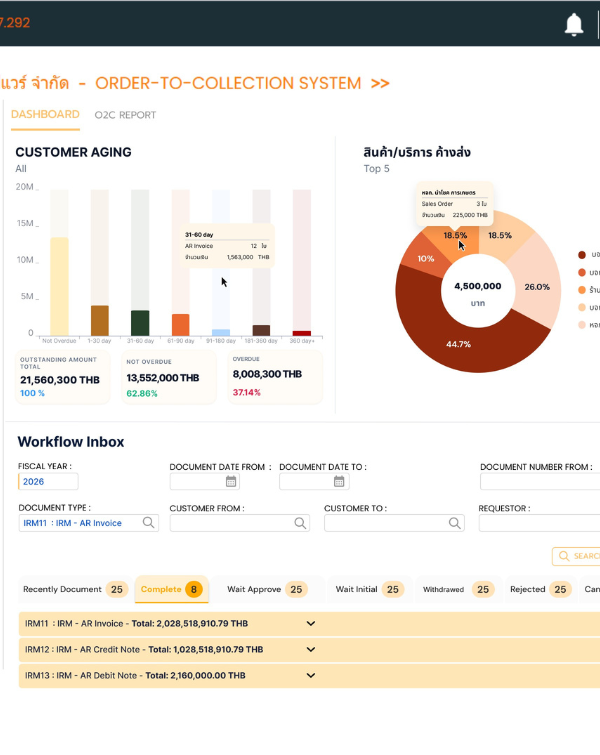Click the 181-360 day dark brown bar

261,330
